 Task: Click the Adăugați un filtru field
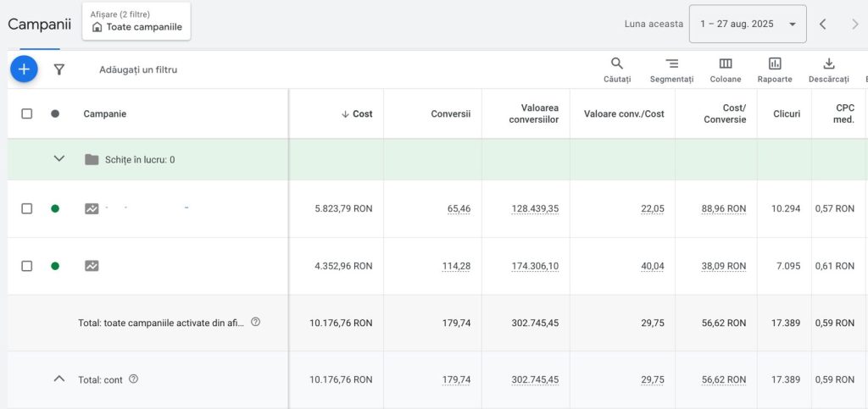[138, 69]
